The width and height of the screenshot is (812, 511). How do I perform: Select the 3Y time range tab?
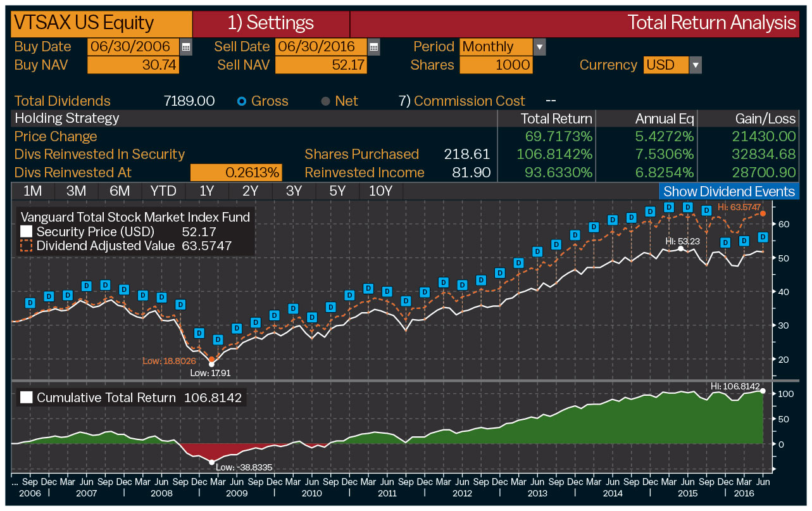294,191
